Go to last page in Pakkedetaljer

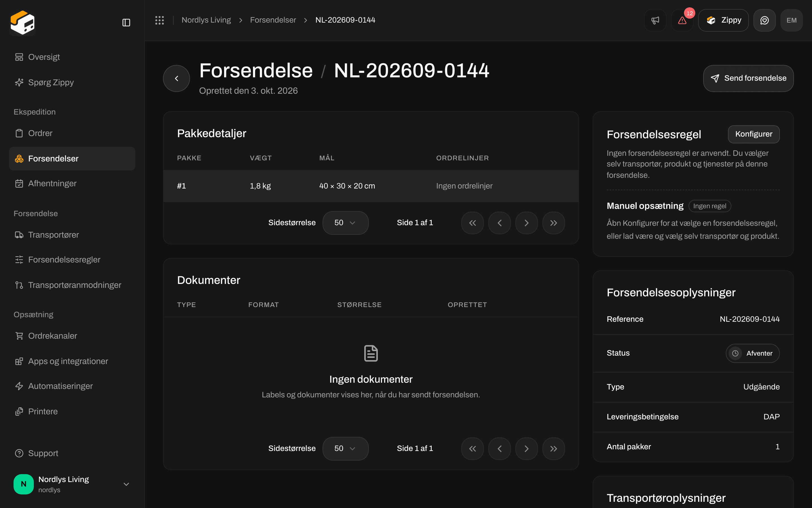(x=554, y=223)
